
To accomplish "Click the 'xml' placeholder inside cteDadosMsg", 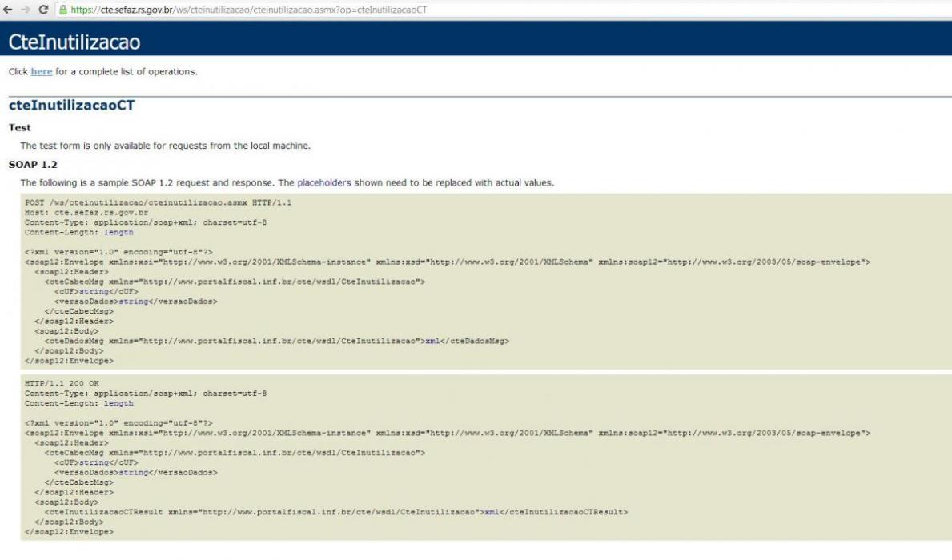I will point(432,341).
